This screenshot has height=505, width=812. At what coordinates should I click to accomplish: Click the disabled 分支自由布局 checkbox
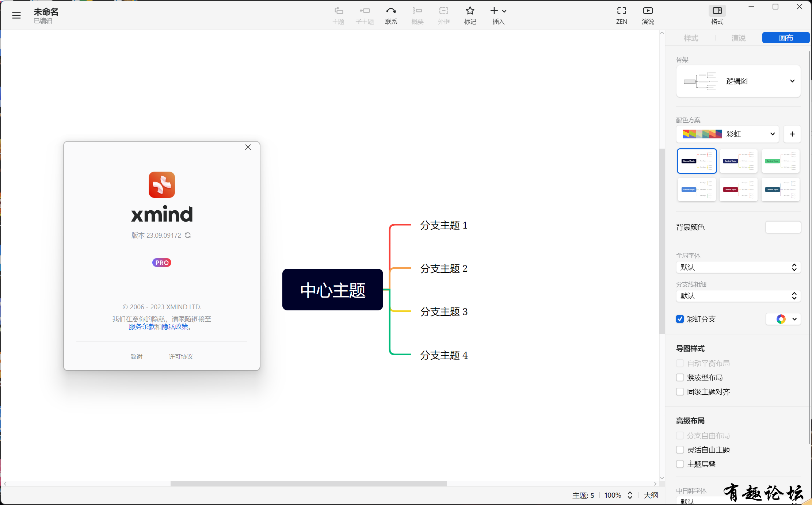click(x=680, y=436)
